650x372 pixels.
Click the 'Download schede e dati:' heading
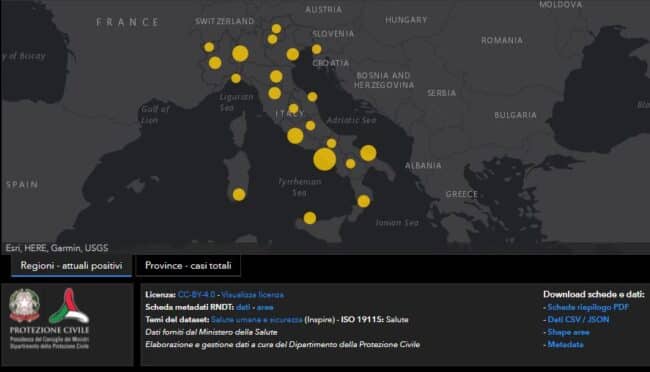(x=594, y=294)
